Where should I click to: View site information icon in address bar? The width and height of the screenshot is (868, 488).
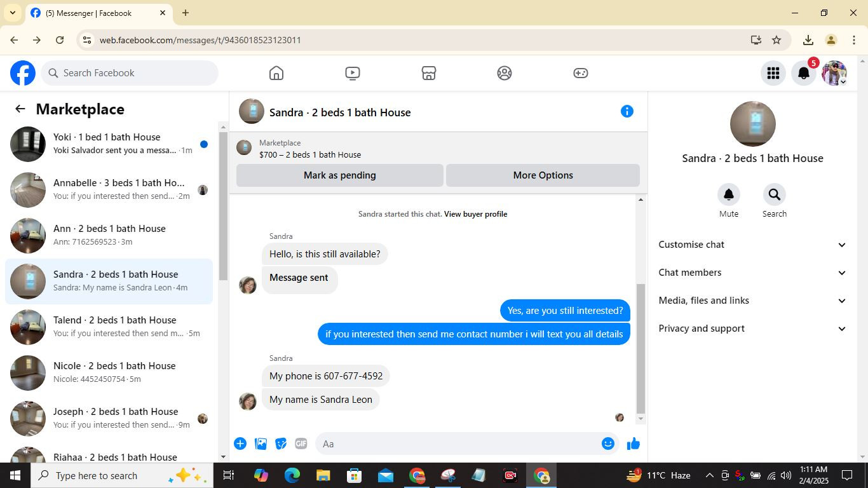point(88,40)
